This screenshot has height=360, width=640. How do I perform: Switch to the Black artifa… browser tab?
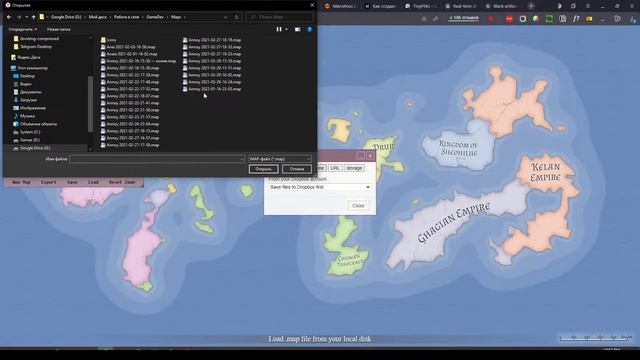coord(500,6)
